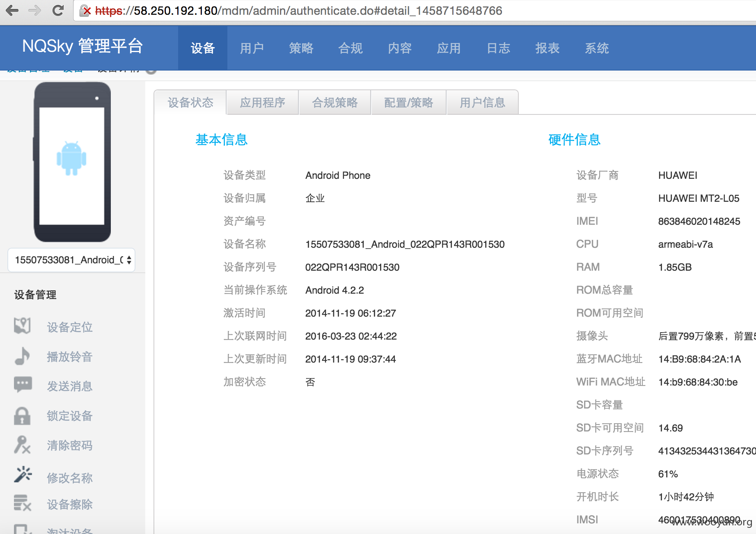Open the device selector dropdown 15507533081_Android
The image size is (756, 534).
71,260
